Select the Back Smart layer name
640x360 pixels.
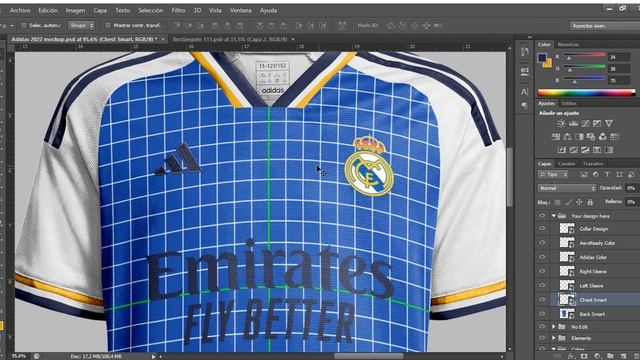592,314
